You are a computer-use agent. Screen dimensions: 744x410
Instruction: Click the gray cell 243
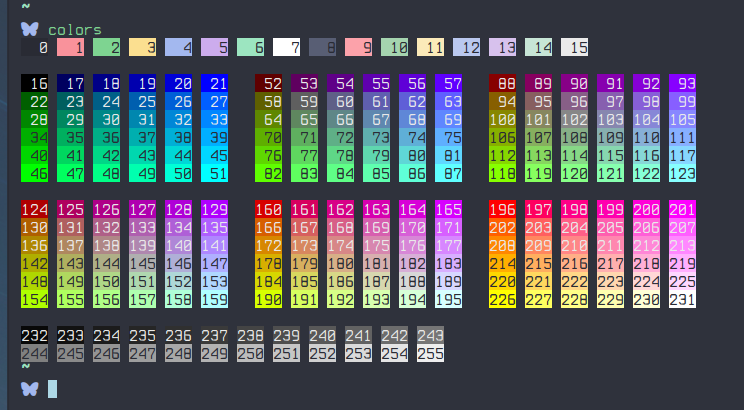point(431,335)
